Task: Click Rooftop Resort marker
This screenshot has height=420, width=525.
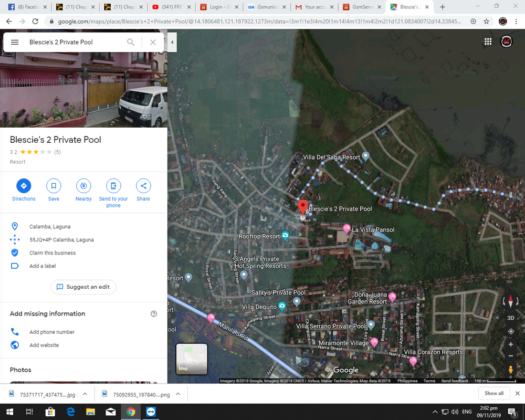Action: [x=285, y=236]
